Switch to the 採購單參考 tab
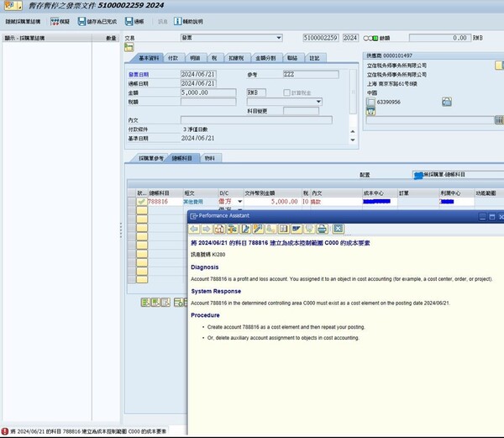The height and width of the screenshot is (438, 504). pos(146,158)
